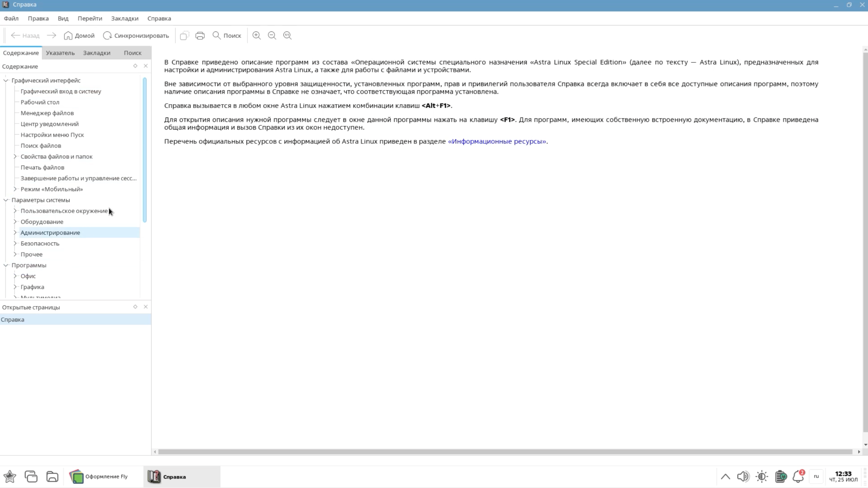Screen dimensions: 868x488
Task: Reset zoom to normal size icon
Action: pyautogui.click(x=287, y=36)
